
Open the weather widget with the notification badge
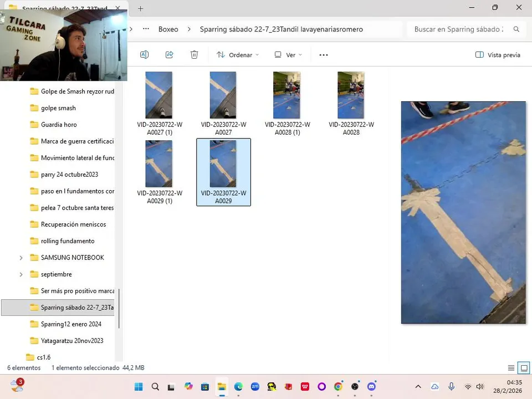tap(17, 386)
